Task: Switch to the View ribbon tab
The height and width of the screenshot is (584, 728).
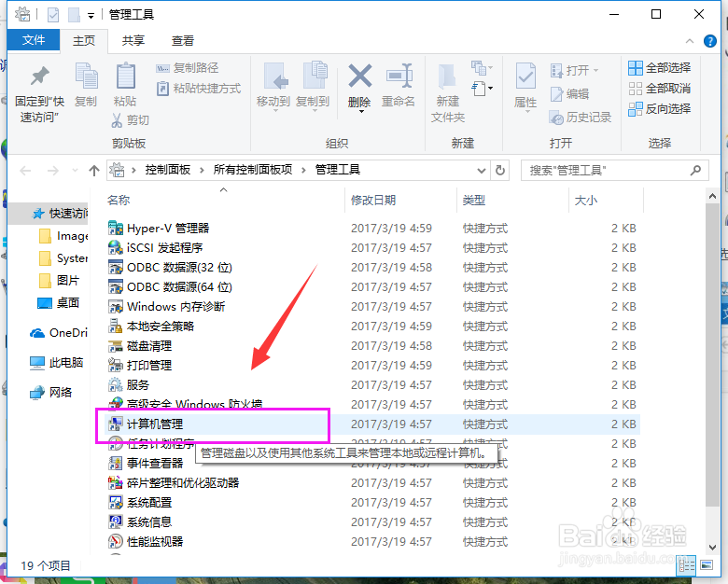Action: click(182, 40)
